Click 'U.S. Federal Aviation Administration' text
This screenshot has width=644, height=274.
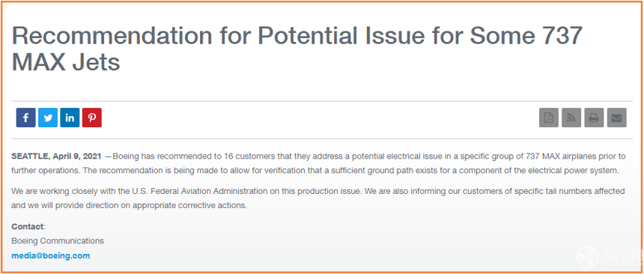pyautogui.click(x=202, y=191)
